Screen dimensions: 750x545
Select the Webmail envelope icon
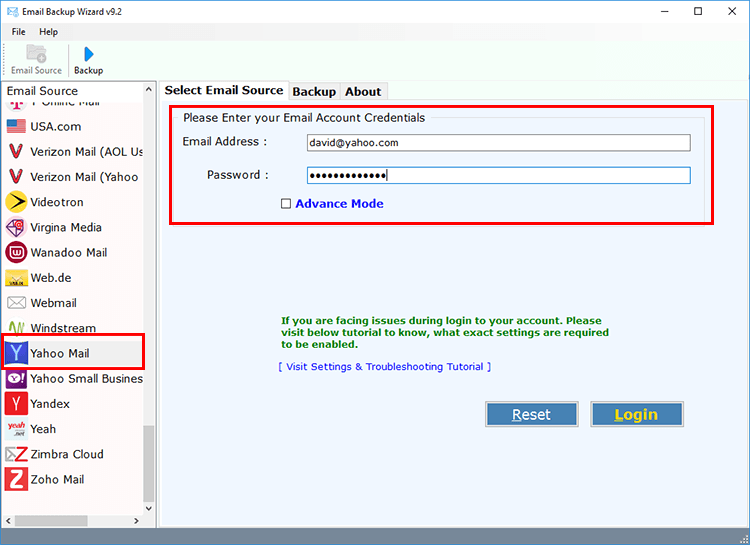[16, 302]
